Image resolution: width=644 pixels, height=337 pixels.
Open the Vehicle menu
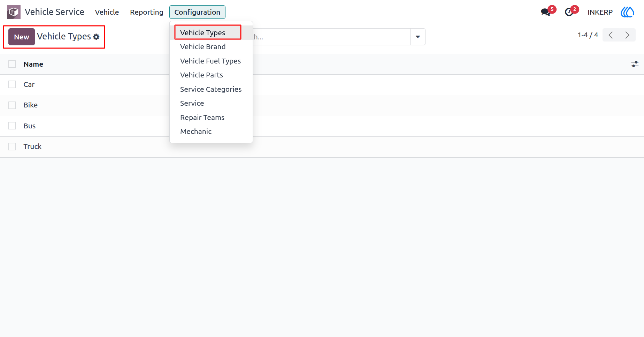pos(107,12)
